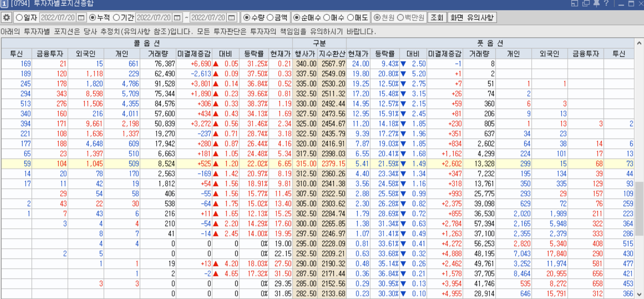Click the period end date field
644x299 pixels.
(x=209, y=18)
